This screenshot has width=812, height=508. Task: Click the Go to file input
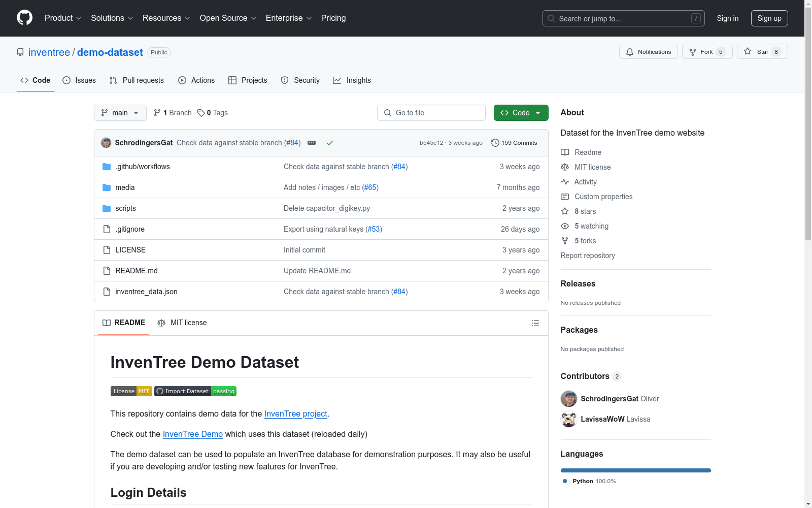tap(431, 113)
